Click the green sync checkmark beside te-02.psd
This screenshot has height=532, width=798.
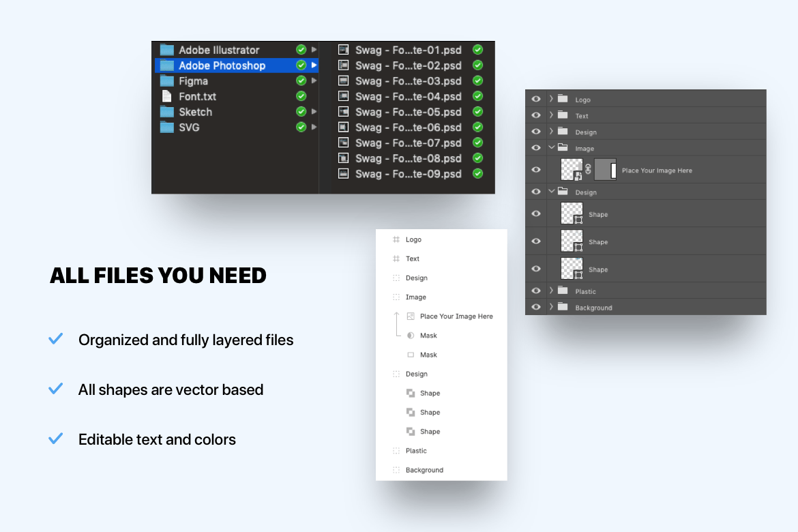[x=477, y=65]
